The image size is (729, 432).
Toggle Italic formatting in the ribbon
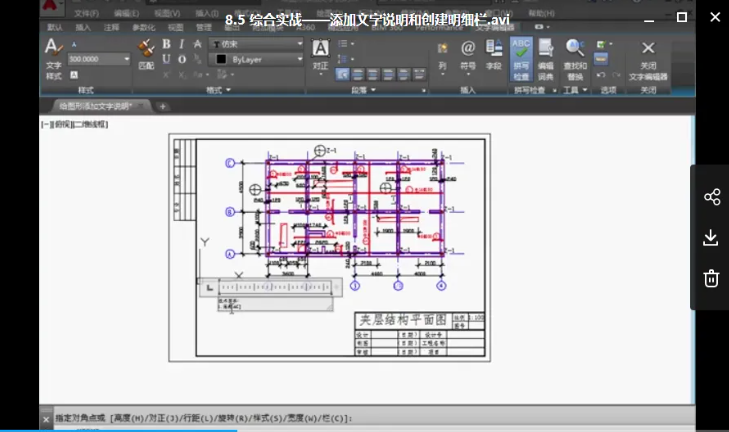click(x=182, y=44)
